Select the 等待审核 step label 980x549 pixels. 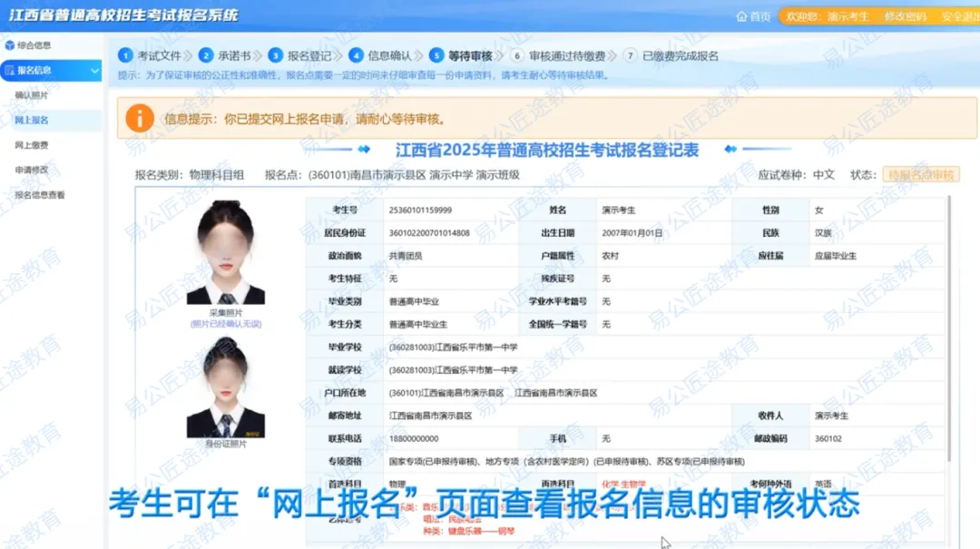[x=471, y=55]
